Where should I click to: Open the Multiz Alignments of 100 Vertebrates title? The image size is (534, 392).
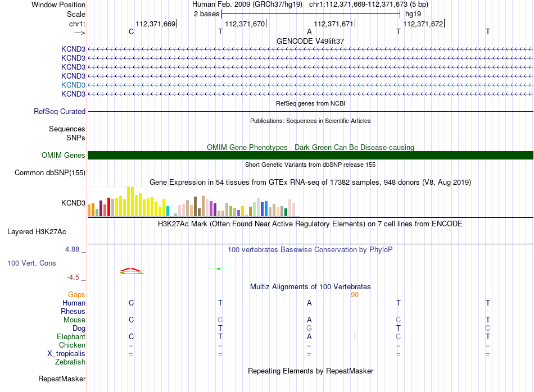pyautogui.click(x=310, y=286)
